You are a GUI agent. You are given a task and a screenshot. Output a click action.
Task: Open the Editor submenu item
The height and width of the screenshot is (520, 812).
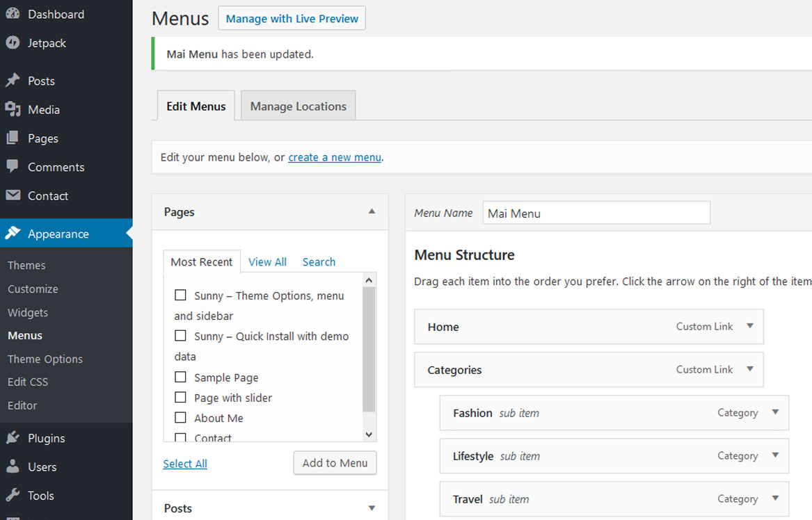pos(22,406)
